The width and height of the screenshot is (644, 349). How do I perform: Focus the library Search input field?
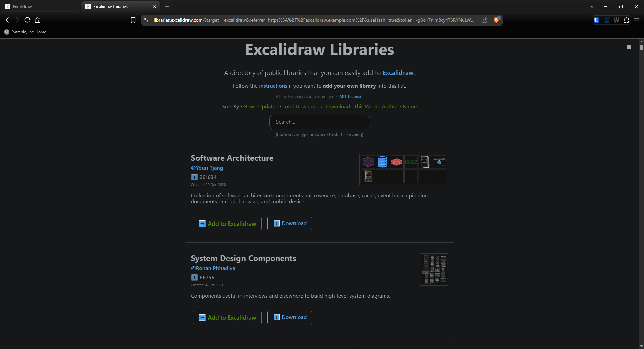(319, 122)
